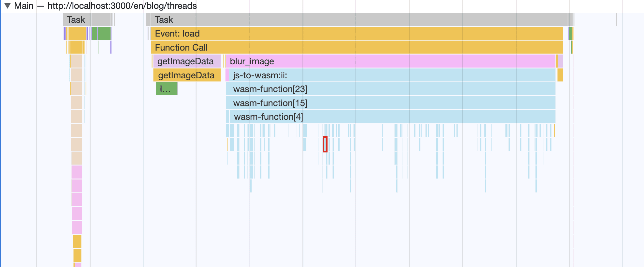The image size is (644, 267).
Task: Collapse the Main thread track triangle
Action: [7, 6]
